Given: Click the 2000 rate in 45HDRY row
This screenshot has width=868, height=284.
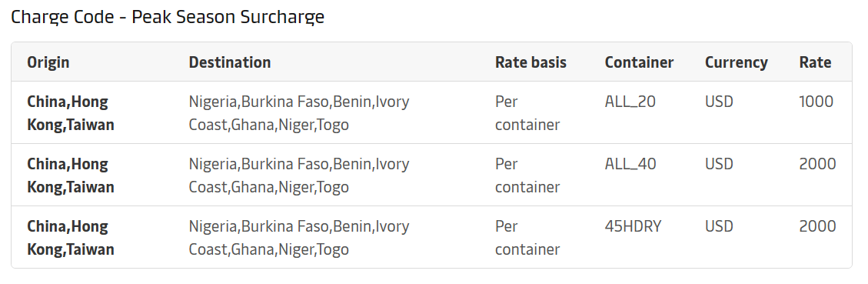Looking at the screenshot, I should pyautogui.click(x=817, y=226).
